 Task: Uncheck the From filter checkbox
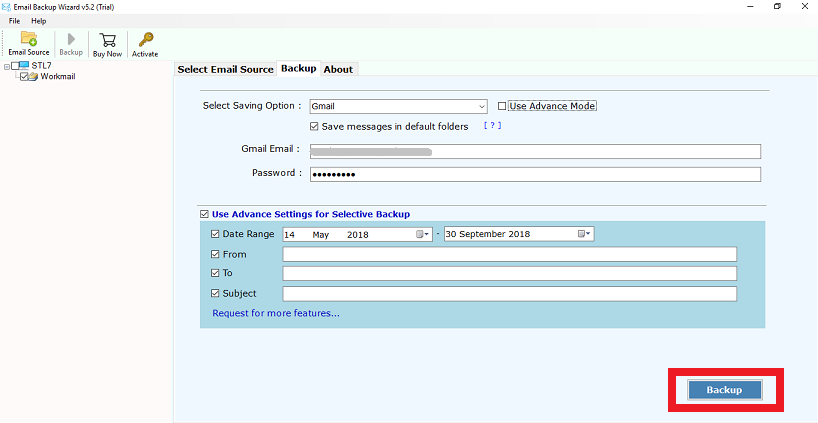(x=215, y=255)
